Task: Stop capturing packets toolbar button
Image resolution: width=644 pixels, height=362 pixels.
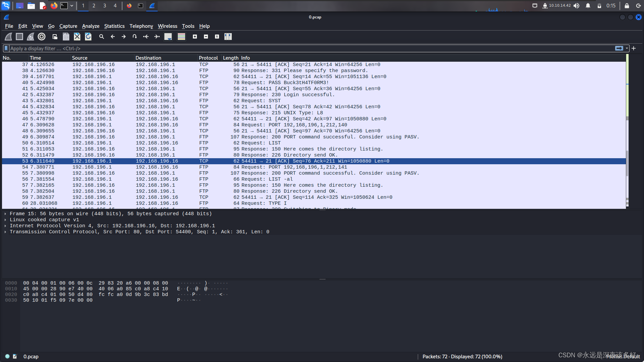Action: [19, 37]
